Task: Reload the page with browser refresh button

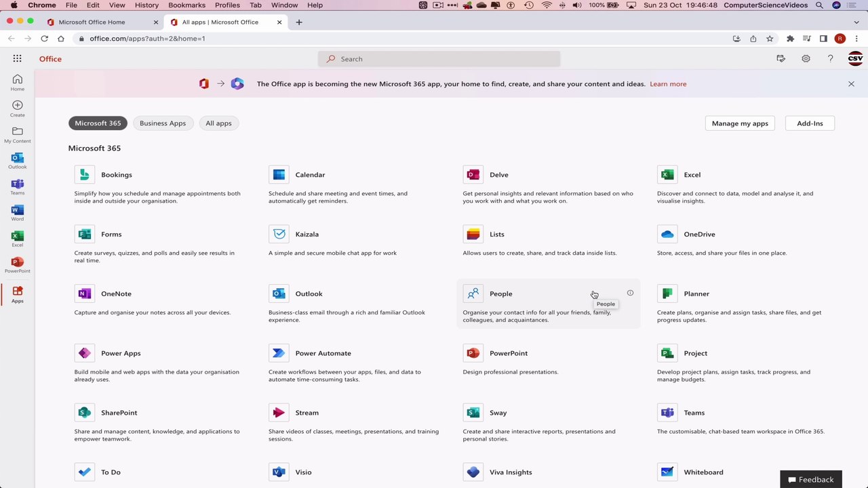Action: 44,39
